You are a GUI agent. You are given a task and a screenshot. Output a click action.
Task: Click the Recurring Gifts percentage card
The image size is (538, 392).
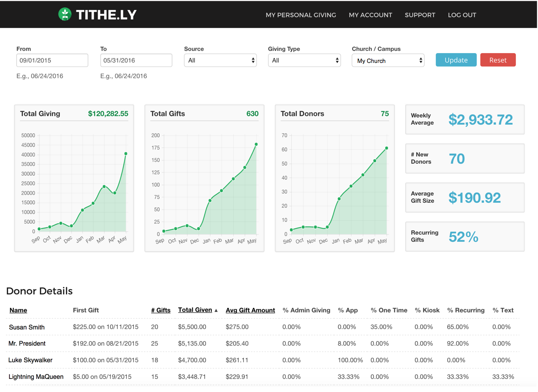coord(465,236)
